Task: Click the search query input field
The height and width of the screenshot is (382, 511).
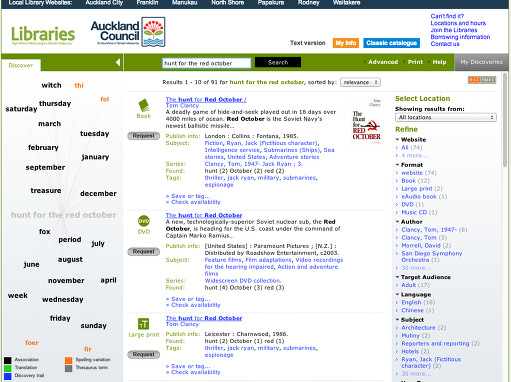Action: (207, 63)
